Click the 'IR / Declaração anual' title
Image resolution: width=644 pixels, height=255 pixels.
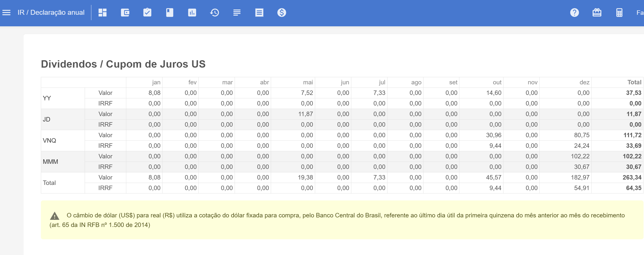(51, 13)
